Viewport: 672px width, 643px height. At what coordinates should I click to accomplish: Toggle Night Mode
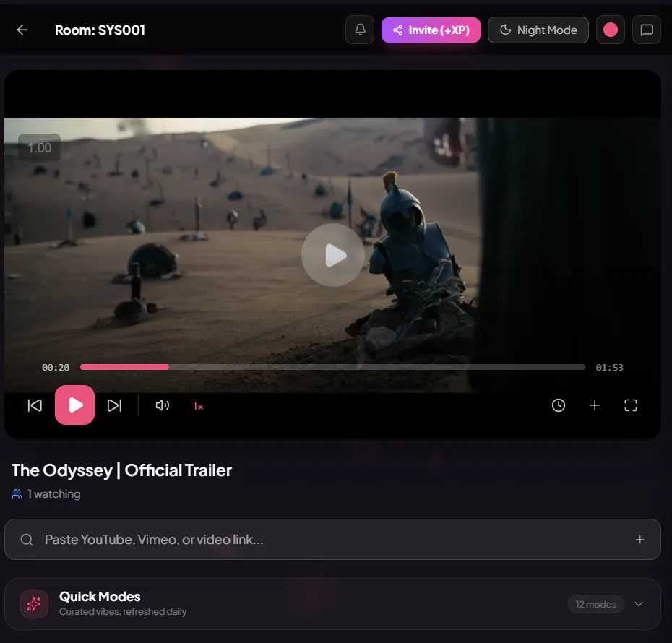[538, 30]
